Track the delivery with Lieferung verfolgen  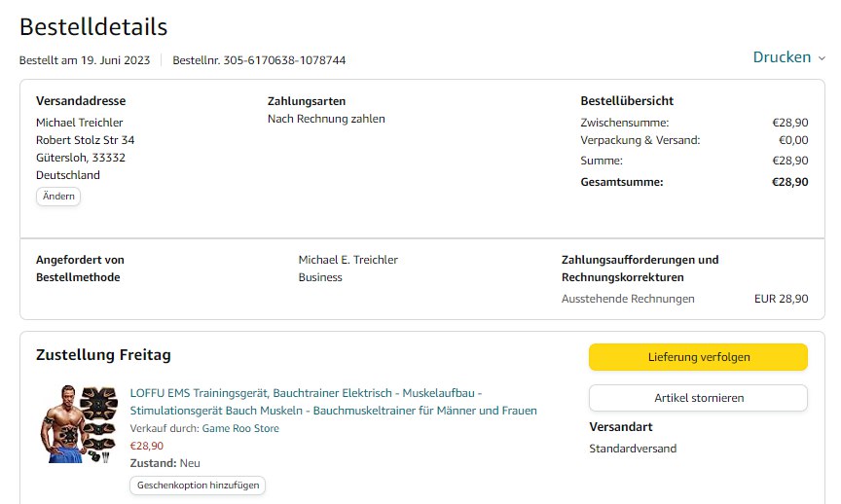698,357
